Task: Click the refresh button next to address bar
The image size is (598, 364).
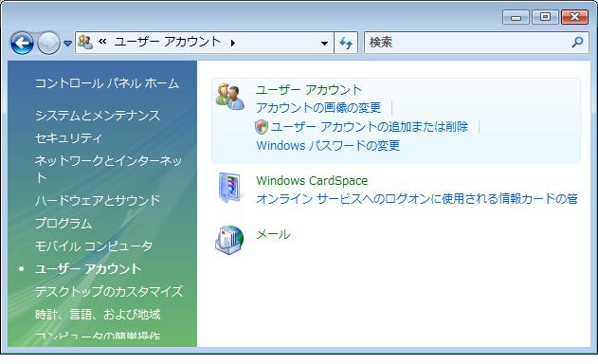Action: (x=346, y=43)
